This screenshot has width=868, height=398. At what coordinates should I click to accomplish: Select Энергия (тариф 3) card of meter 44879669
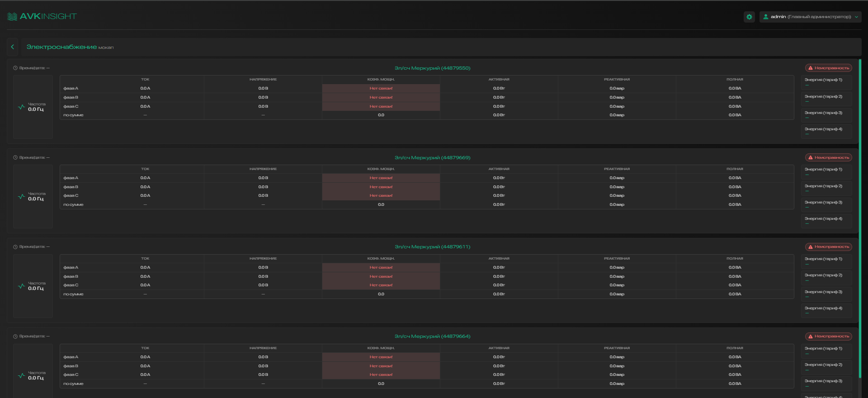coord(826,204)
